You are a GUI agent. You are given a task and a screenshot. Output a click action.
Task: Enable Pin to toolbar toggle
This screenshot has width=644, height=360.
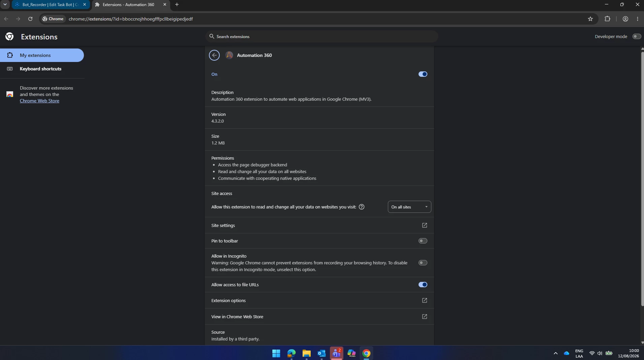click(423, 241)
